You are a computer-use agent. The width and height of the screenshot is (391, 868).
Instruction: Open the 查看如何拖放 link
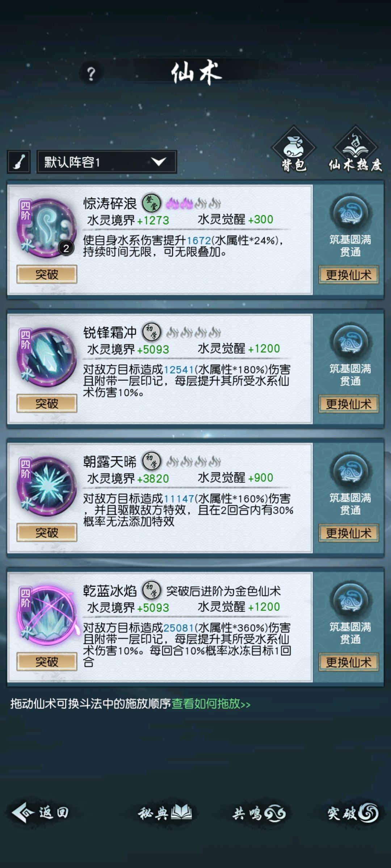(211, 704)
